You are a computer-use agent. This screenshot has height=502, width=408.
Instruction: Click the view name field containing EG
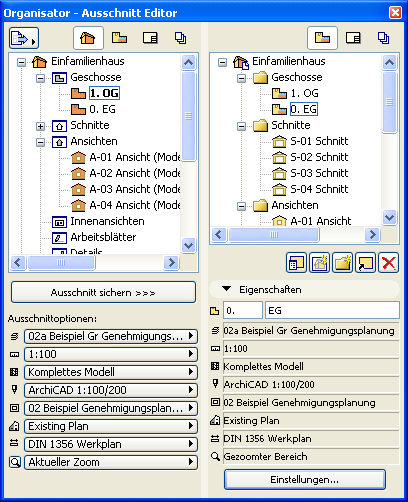tap(332, 311)
